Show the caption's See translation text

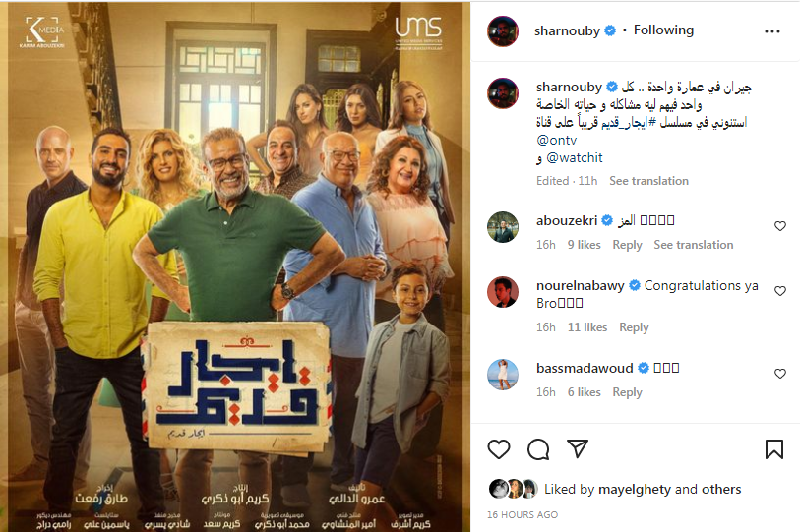click(x=648, y=181)
